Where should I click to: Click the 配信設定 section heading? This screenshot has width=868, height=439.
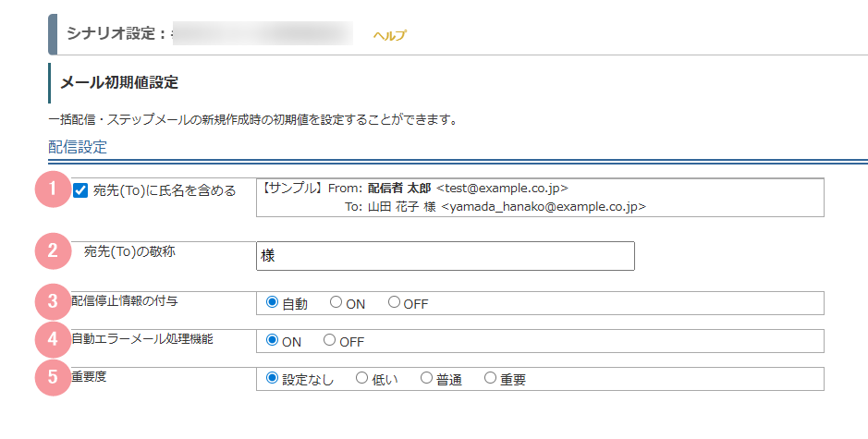pos(78,147)
